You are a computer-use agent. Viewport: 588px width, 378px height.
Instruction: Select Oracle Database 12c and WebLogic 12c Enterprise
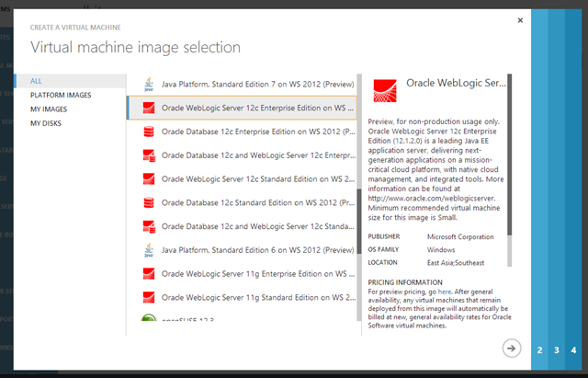[242, 155]
